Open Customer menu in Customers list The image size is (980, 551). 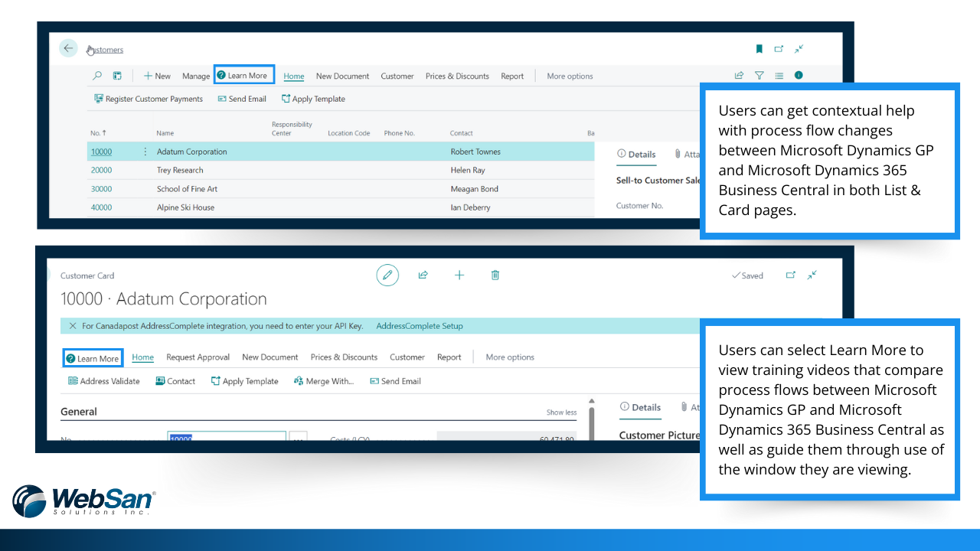click(397, 76)
